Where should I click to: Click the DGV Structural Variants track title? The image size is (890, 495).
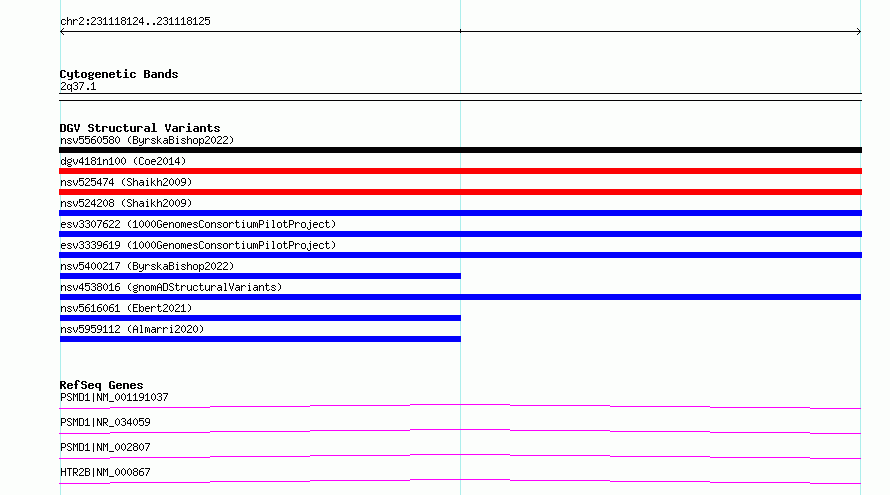coord(140,128)
